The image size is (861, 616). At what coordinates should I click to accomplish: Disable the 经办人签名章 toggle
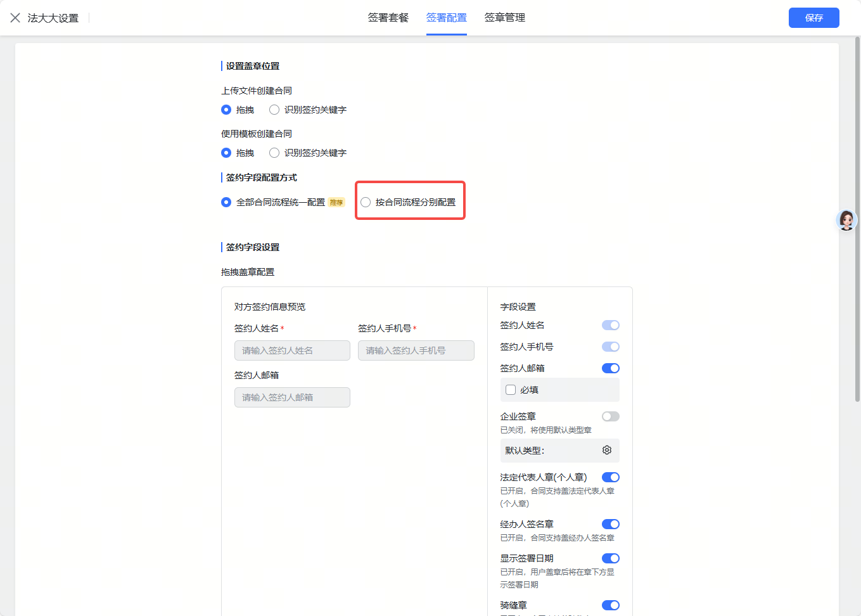coord(610,523)
